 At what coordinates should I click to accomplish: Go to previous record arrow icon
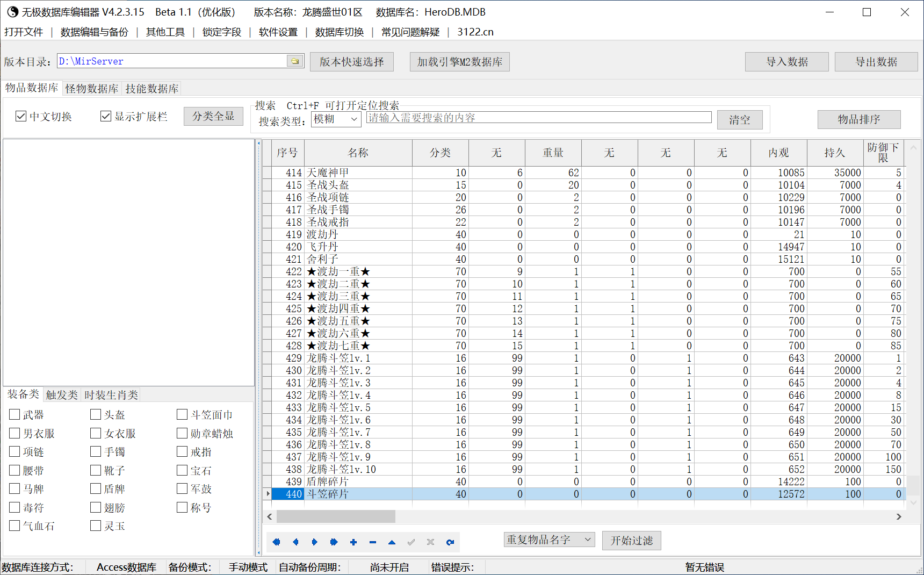pyautogui.click(x=295, y=542)
